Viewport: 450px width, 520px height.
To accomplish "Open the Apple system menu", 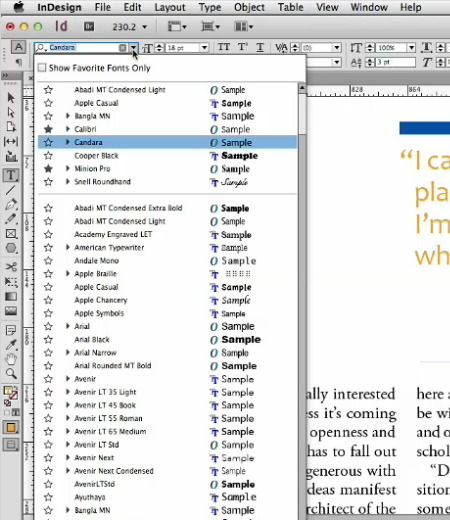I will (x=18, y=7).
